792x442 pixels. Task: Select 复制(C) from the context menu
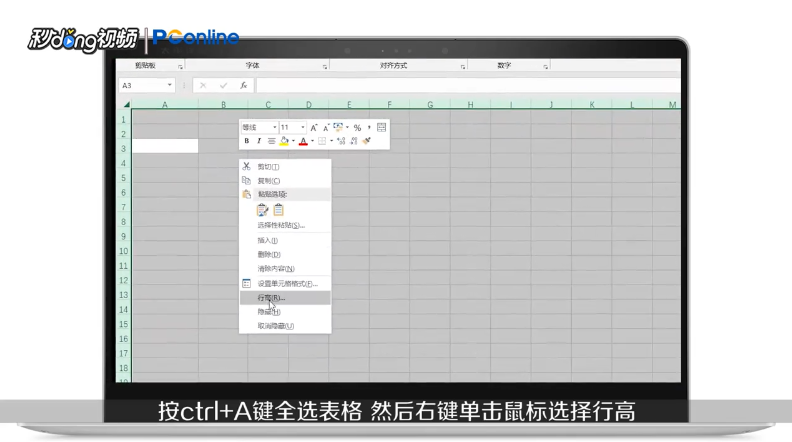click(x=285, y=180)
